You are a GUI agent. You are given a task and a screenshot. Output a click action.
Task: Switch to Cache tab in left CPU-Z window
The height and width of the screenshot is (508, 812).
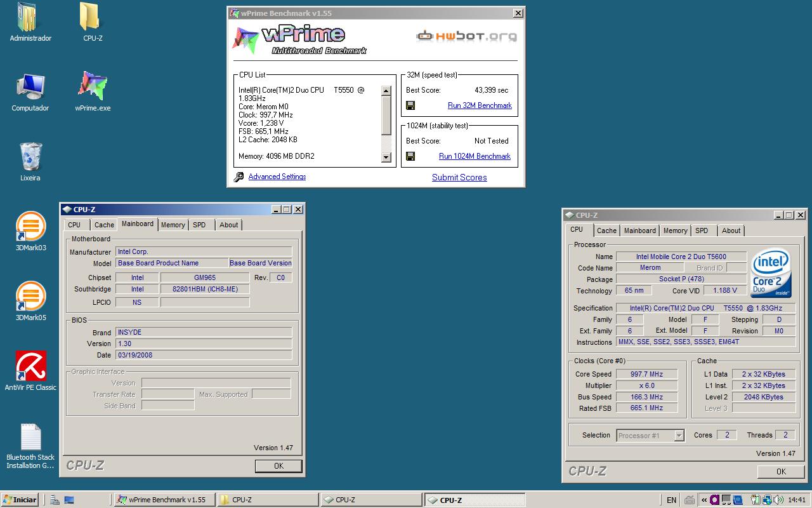point(104,225)
